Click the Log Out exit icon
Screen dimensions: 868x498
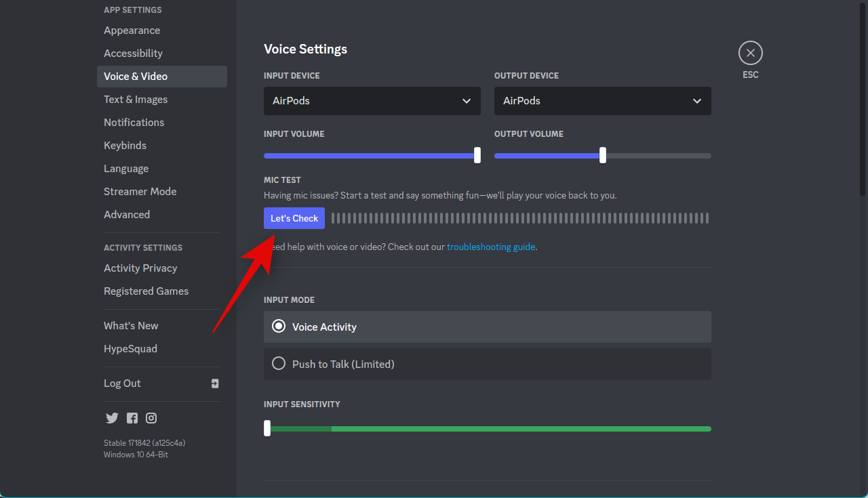click(x=215, y=383)
